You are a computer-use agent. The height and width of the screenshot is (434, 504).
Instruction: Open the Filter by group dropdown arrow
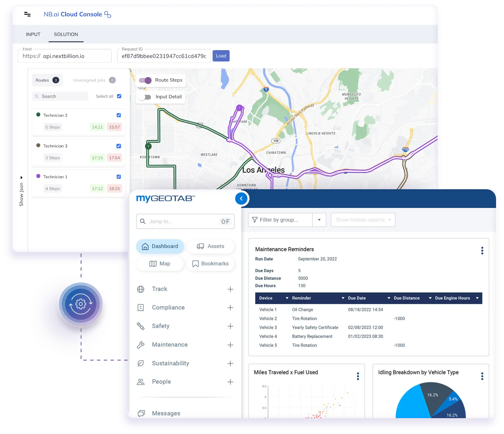[x=319, y=220]
